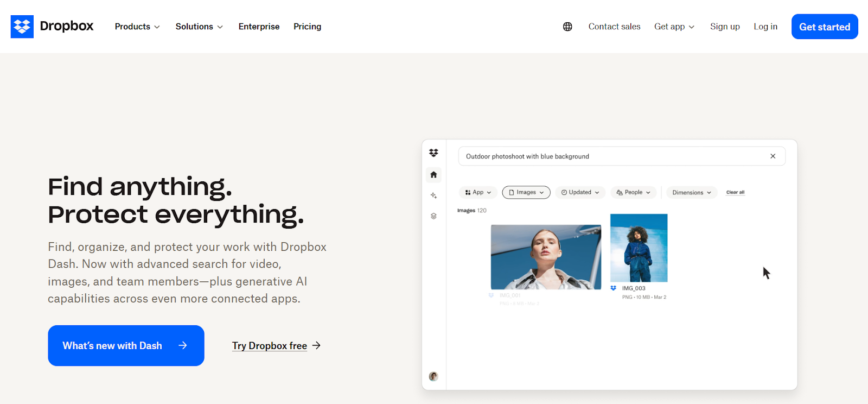Viewport: 868px width, 404px height.
Task: Click the sparkle AI icon in sidebar
Action: (x=433, y=195)
